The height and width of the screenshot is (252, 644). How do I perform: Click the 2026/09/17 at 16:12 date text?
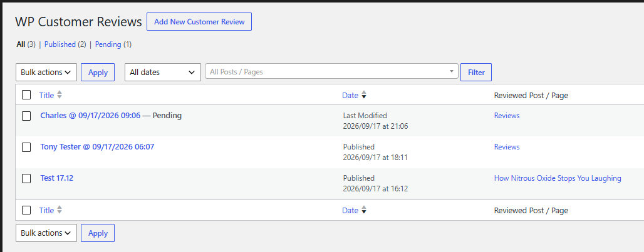tap(375, 188)
